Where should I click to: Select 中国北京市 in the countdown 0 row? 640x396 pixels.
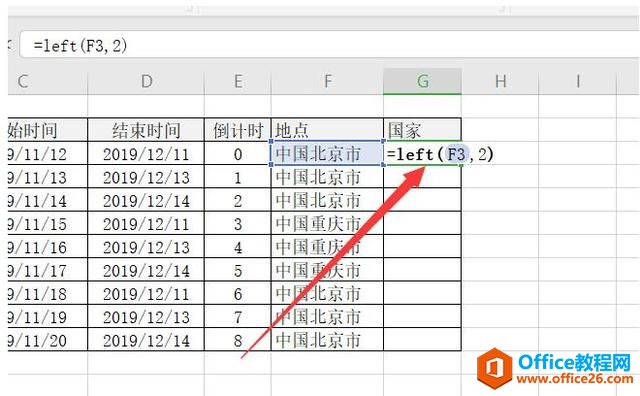[x=327, y=154]
